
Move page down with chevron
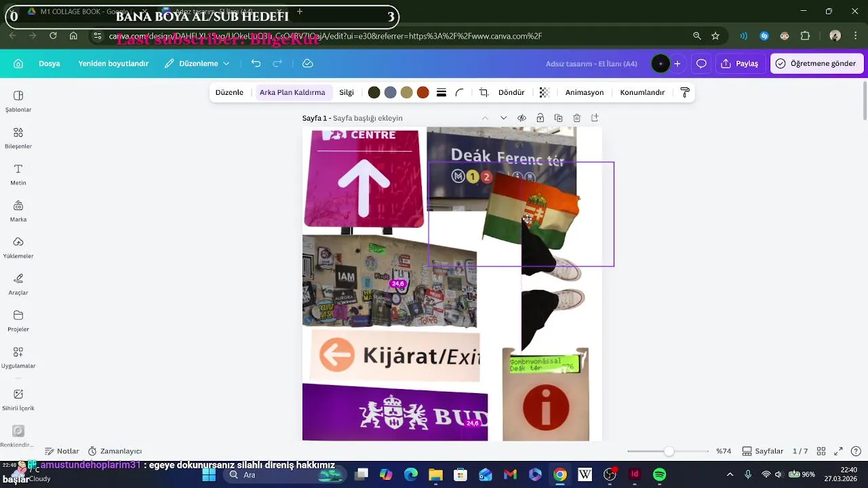503,118
